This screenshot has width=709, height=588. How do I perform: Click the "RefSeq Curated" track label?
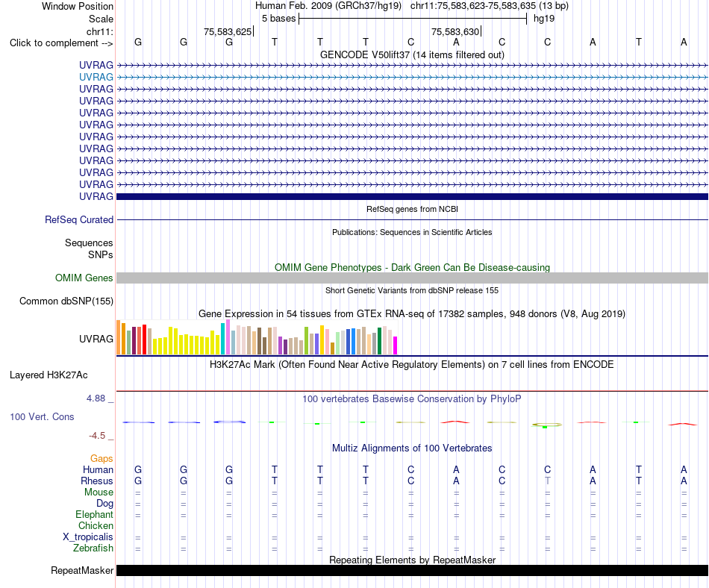79,219
